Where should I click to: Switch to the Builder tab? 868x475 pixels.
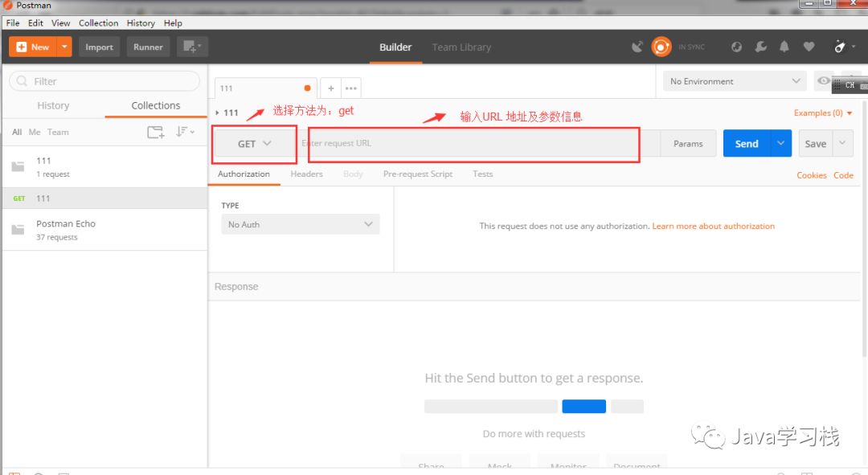pyautogui.click(x=395, y=47)
